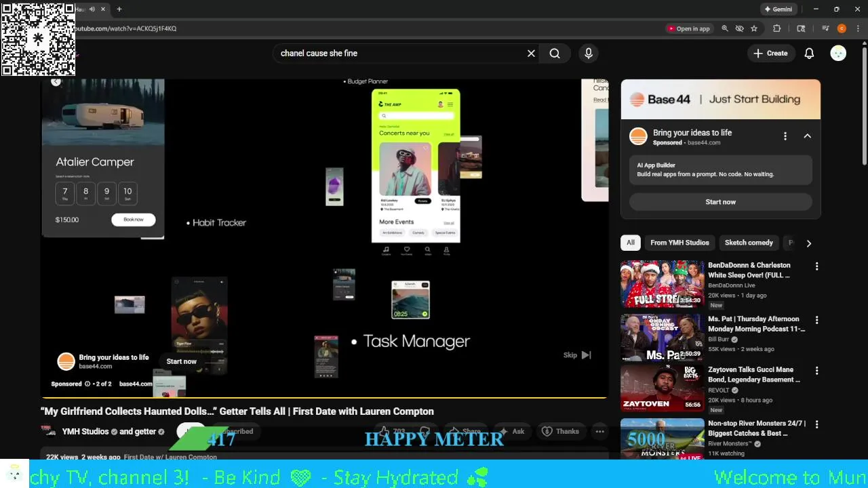
Task: Click Start now in the sidebar ad
Action: (720, 202)
